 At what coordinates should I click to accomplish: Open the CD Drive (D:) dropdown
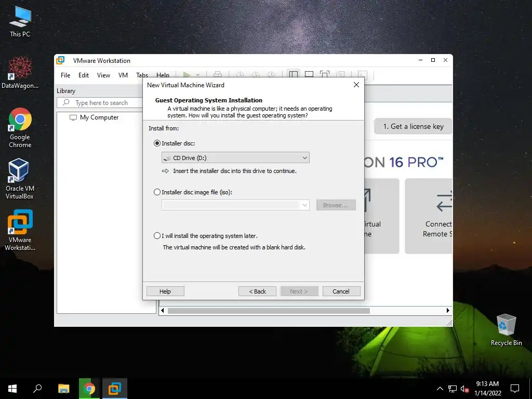coord(235,158)
